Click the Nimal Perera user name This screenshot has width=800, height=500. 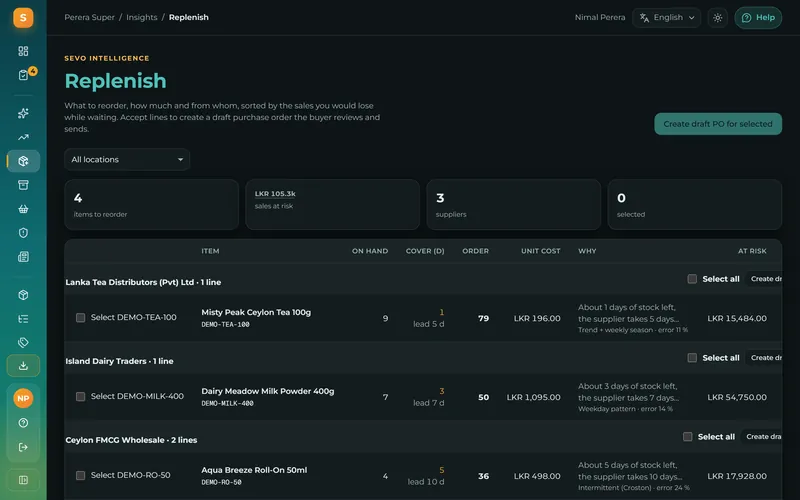pyautogui.click(x=600, y=17)
